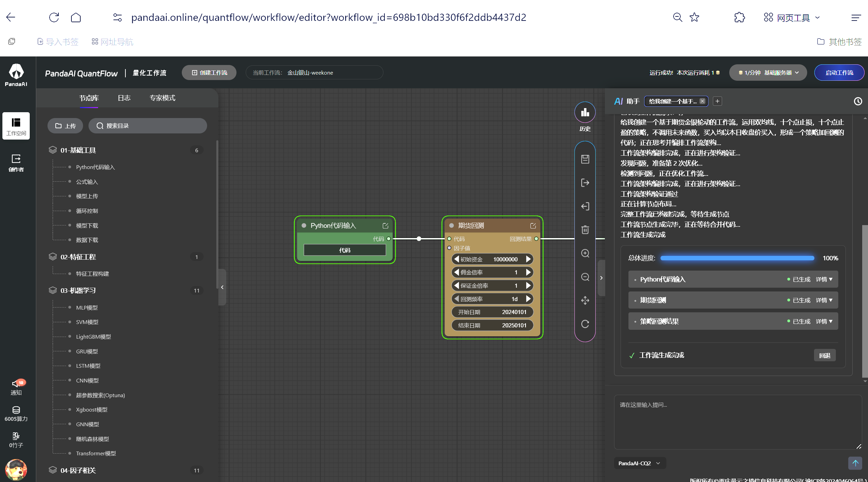Image resolution: width=868 pixels, height=482 pixels.
Task: Open the 期货回测 node edit icon
Action: coord(533,226)
